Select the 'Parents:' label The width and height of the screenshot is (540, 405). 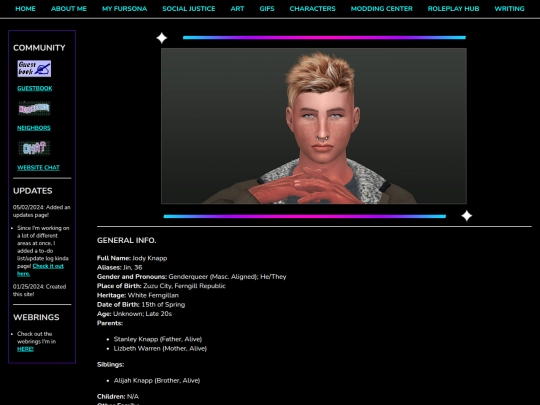[x=110, y=323]
